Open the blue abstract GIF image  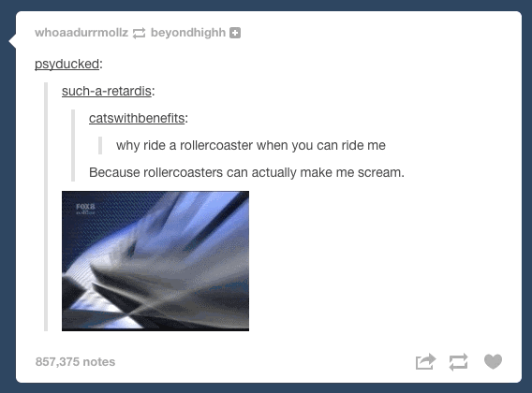pyautogui.click(x=155, y=261)
